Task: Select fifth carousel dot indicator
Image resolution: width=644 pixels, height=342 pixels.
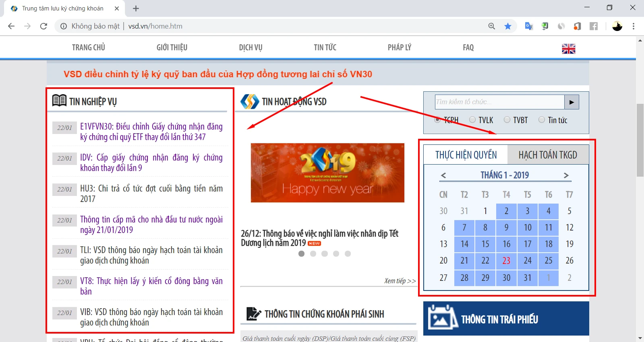Action: pyautogui.click(x=348, y=253)
